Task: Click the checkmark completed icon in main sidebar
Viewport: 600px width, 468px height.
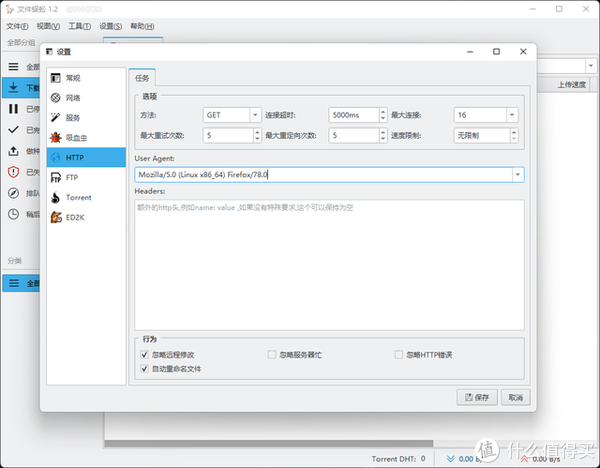Action: coord(13,130)
